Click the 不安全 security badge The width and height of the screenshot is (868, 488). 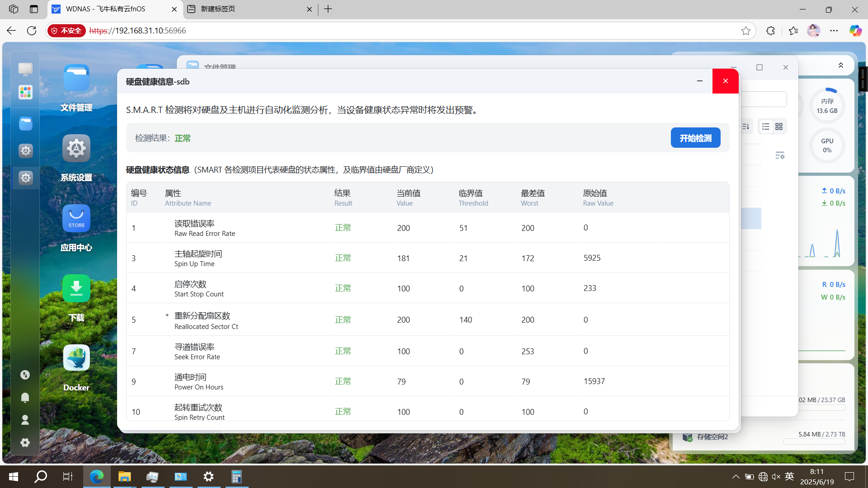(66, 31)
